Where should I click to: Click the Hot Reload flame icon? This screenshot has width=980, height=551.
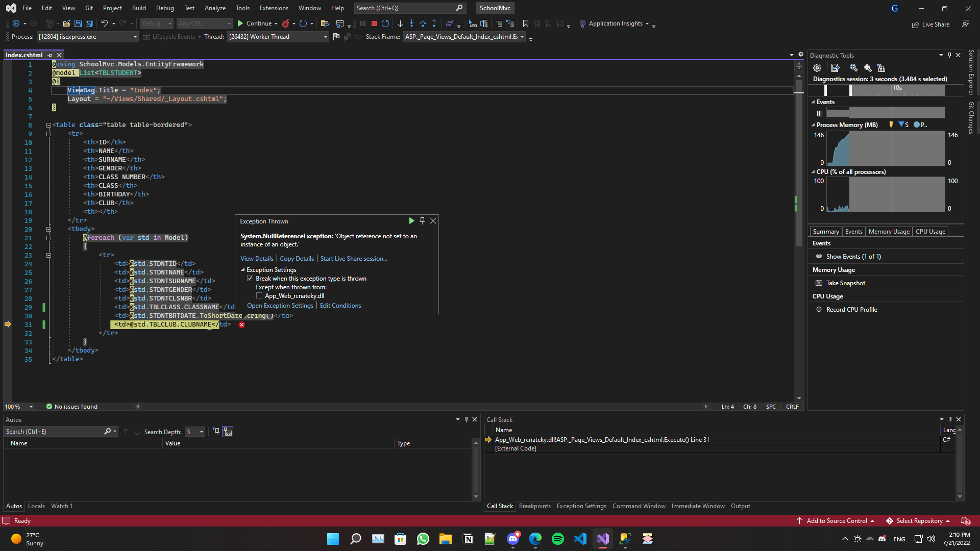point(286,23)
